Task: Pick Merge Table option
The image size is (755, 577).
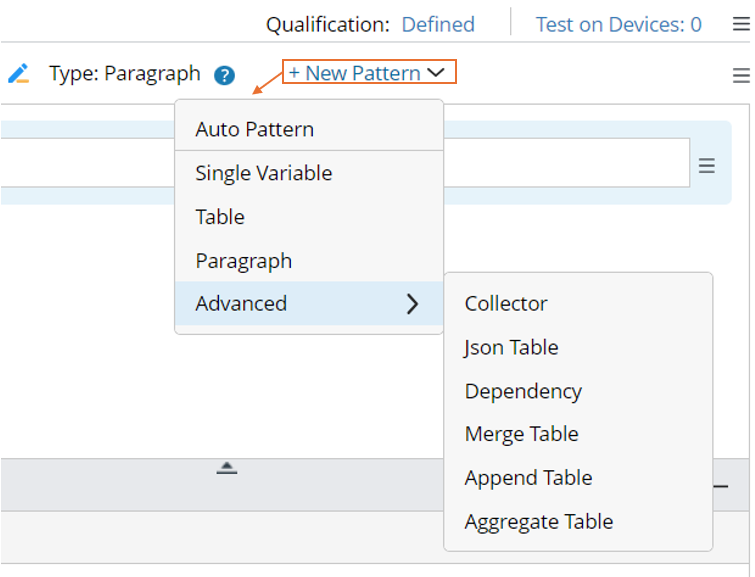Action: 522,434
